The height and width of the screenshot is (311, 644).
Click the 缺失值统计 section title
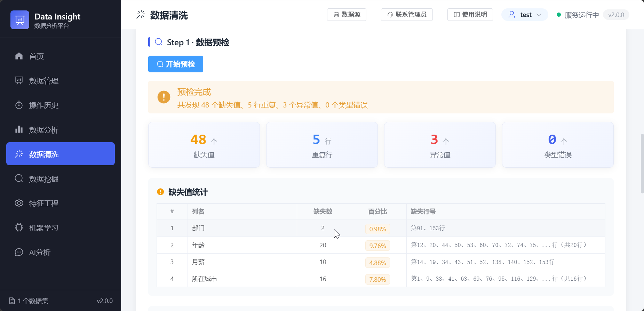pyautogui.click(x=188, y=192)
